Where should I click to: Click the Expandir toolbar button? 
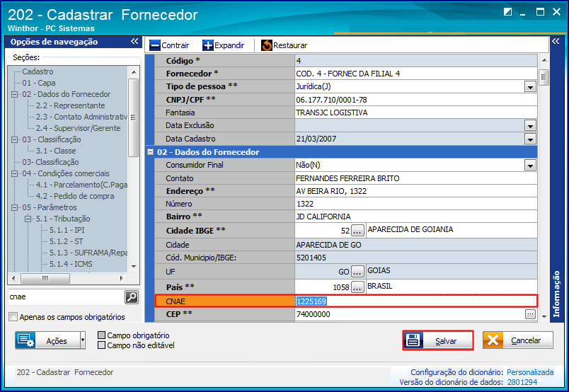[x=223, y=45]
